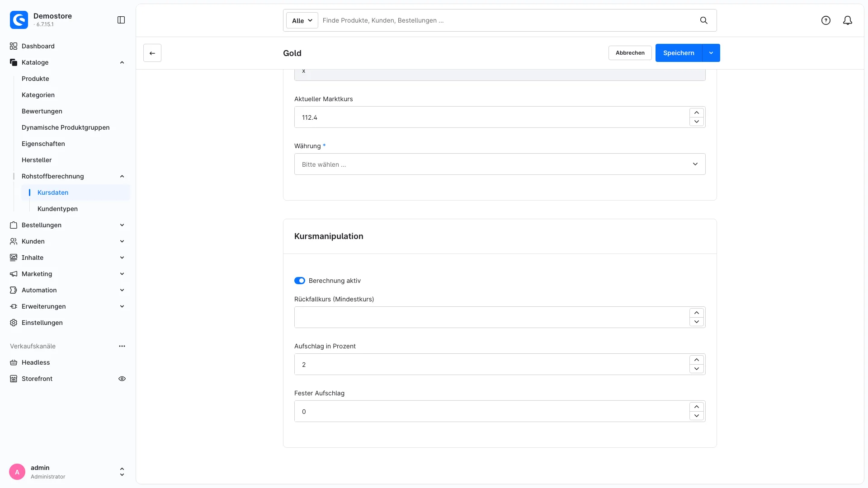The height and width of the screenshot is (488, 868).
Task: Toggle Storefront eye visibility icon
Action: [122, 379]
